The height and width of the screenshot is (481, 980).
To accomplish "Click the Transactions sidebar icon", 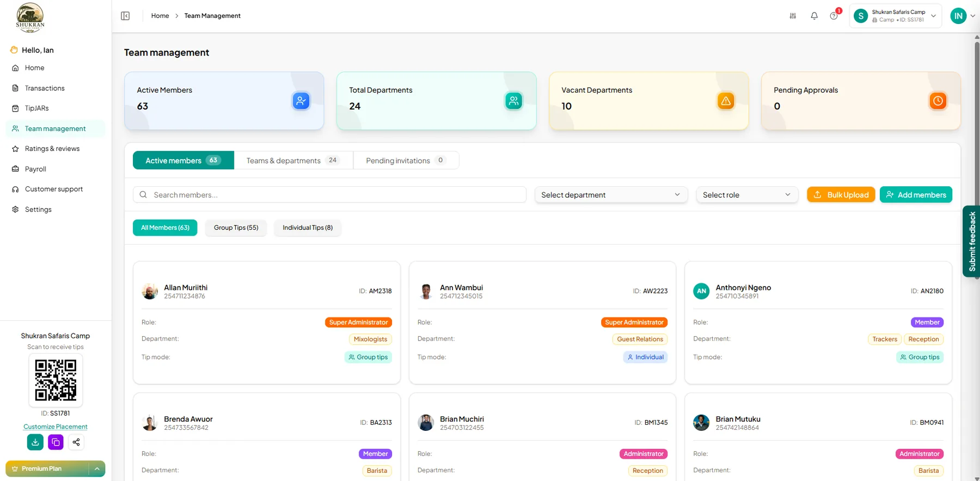I will 15,88.
